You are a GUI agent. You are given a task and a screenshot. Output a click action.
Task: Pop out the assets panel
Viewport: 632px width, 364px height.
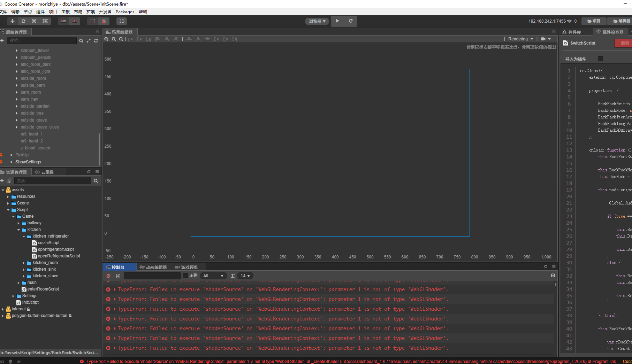[89, 172]
